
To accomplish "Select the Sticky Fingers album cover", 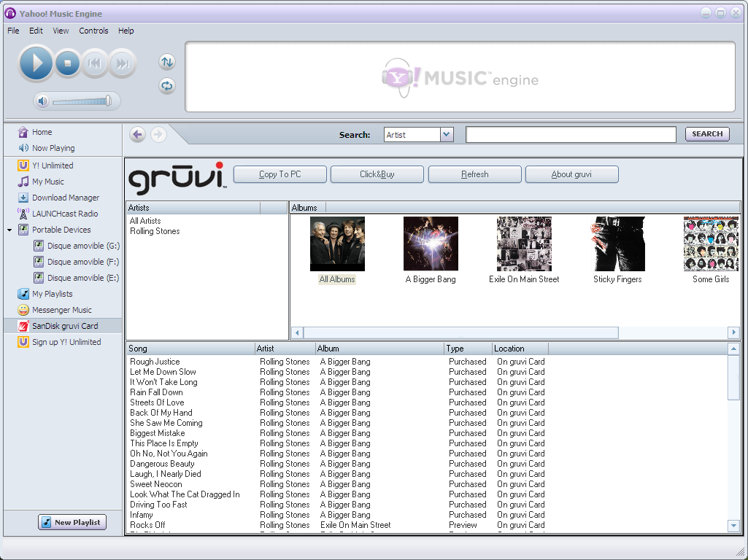I will pos(618,244).
